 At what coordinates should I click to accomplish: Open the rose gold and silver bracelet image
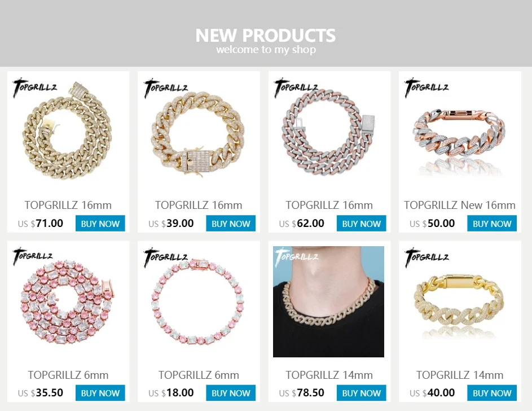[x=459, y=132]
